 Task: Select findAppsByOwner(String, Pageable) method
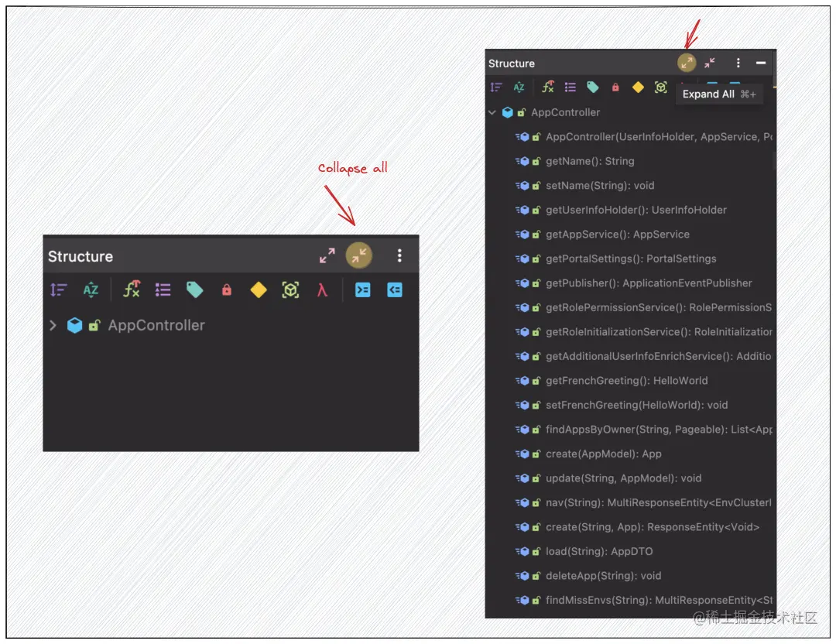pos(629,430)
